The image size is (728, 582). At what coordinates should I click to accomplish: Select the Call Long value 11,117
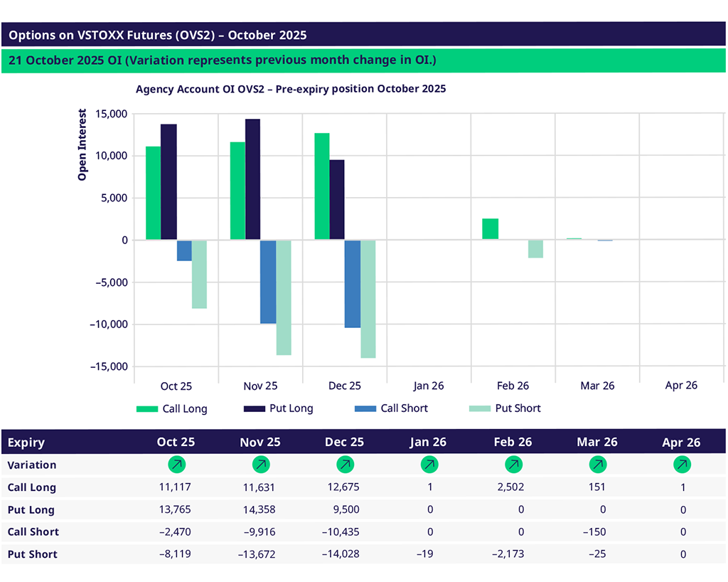point(176,487)
